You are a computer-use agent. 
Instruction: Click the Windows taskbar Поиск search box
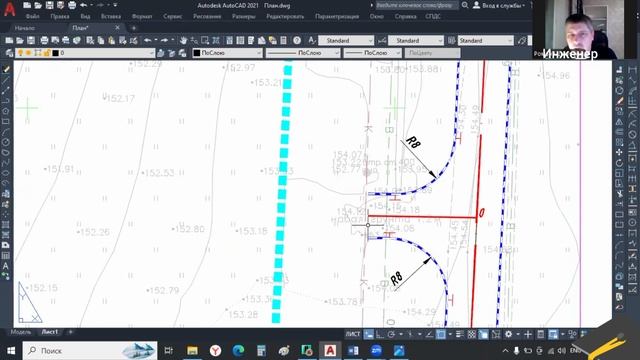(x=90, y=350)
